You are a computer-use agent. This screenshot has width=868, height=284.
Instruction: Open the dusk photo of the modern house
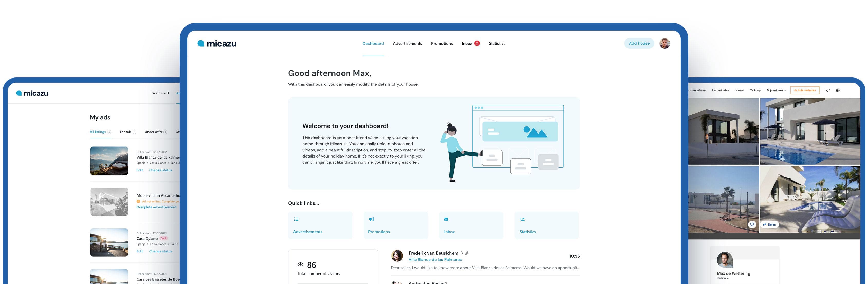click(x=723, y=132)
